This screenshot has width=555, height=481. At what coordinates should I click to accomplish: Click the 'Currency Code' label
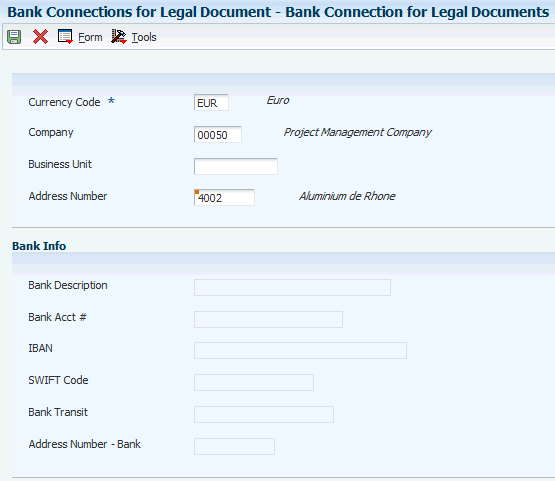click(x=64, y=102)
